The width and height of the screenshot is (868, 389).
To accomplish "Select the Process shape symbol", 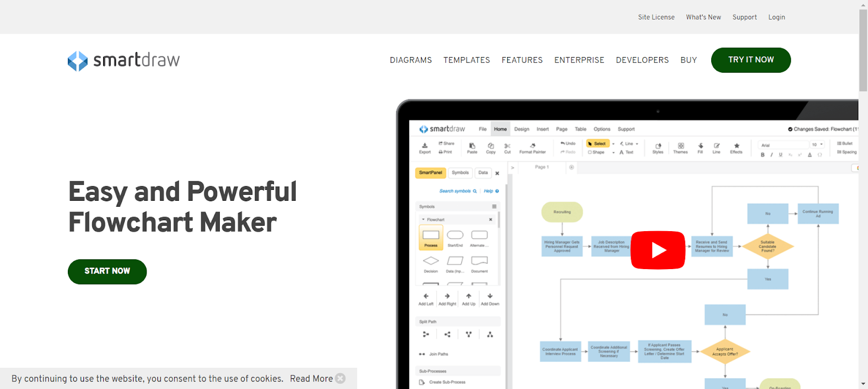I will 431,238.
